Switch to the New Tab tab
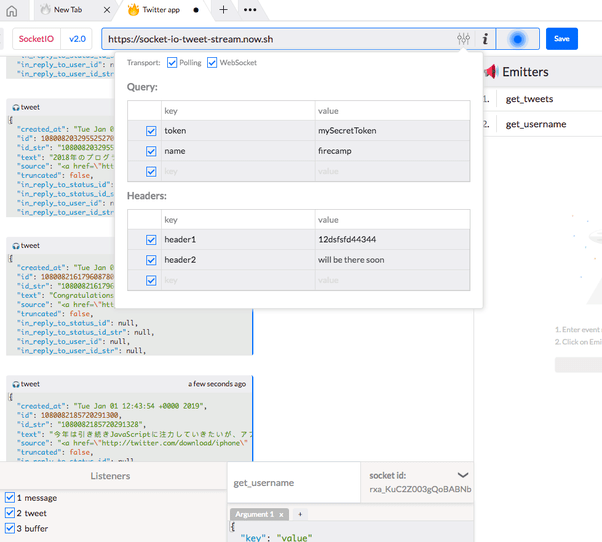The width and height of the screenshot is (602, 542). 68,10
